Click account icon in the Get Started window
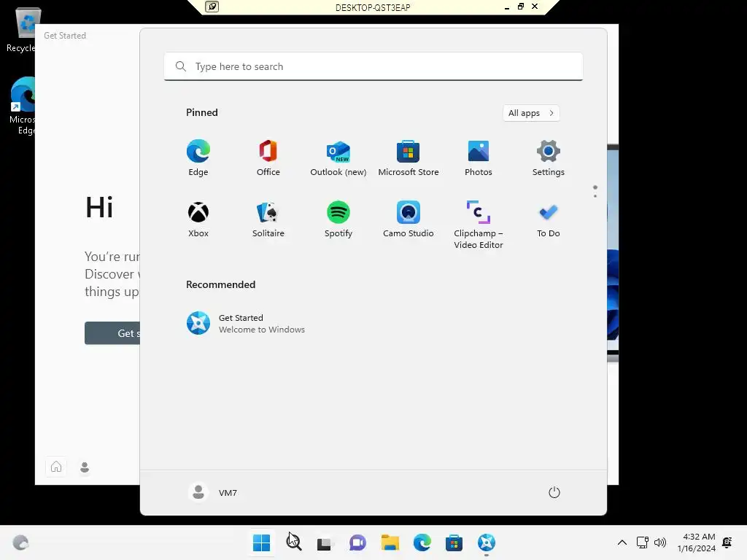Viewport: 747px width, 560px height. point(85,467)
